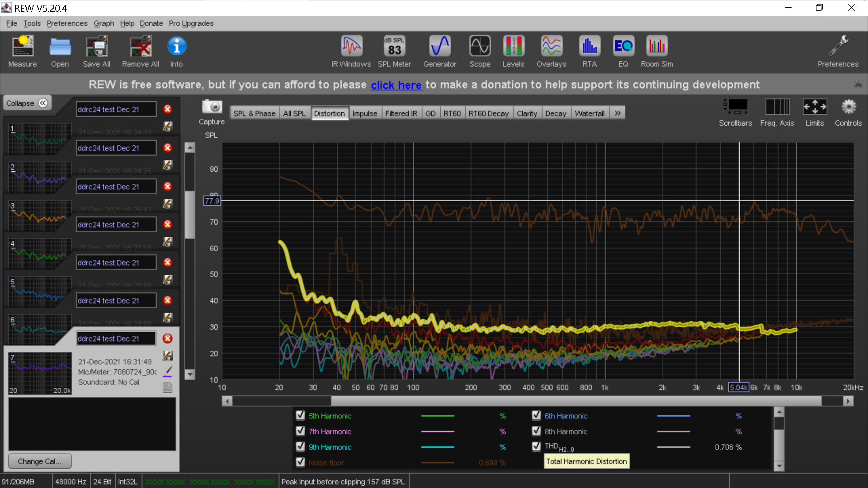This screenshot has height=488, width=868.
Task: Show more graph tabs chevron
Action: (x=618, y=113)
